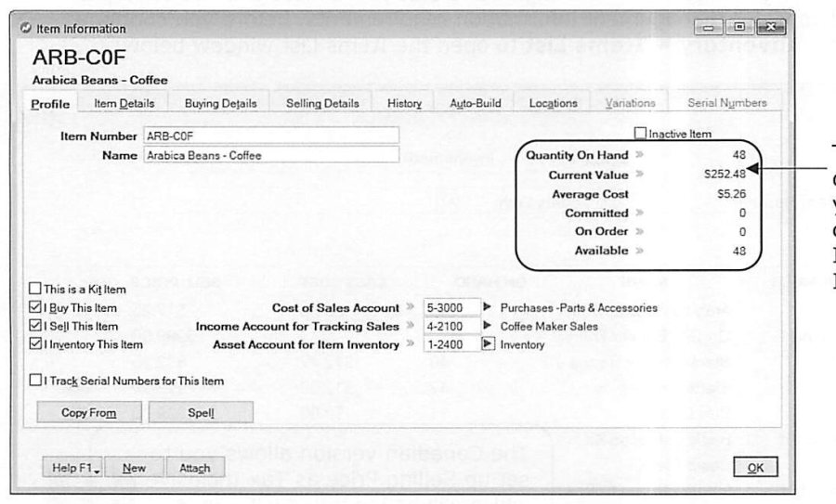Open the Buying Details tab

tap(220, 103)
